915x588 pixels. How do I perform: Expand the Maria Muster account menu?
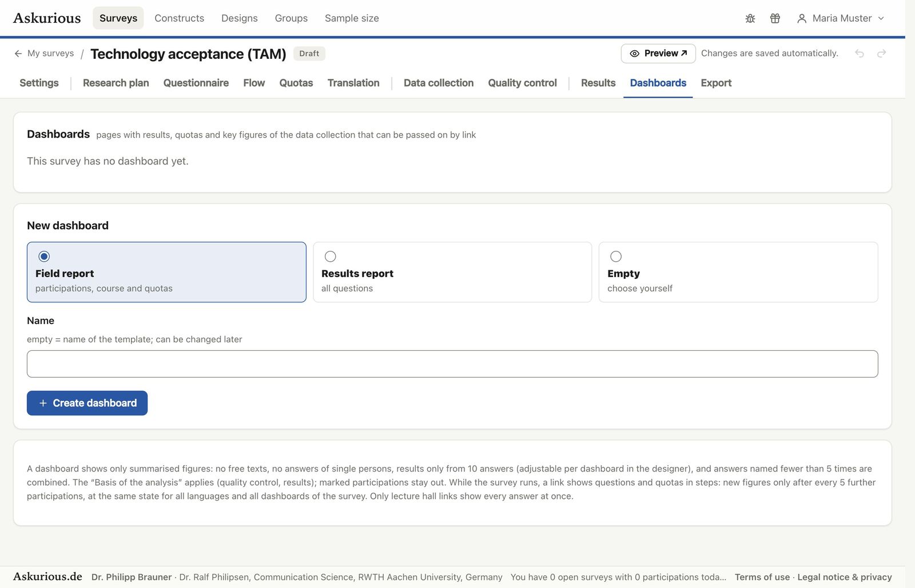point(841,18)
